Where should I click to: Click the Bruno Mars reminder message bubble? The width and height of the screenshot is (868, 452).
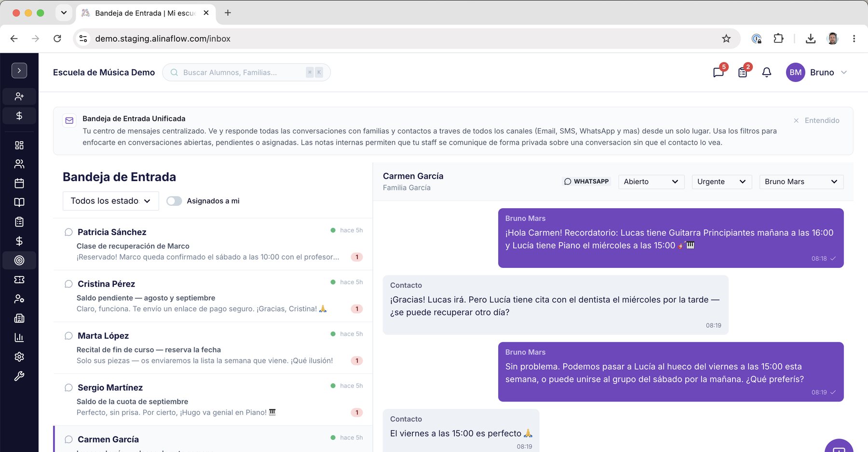pos(671,238)
